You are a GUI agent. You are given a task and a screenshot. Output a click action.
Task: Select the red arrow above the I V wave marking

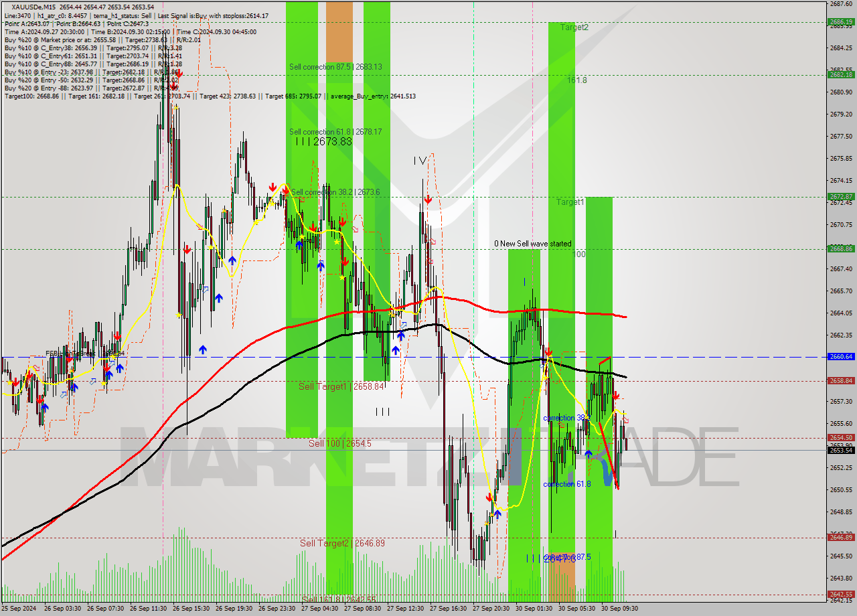(x=428, y=199)
